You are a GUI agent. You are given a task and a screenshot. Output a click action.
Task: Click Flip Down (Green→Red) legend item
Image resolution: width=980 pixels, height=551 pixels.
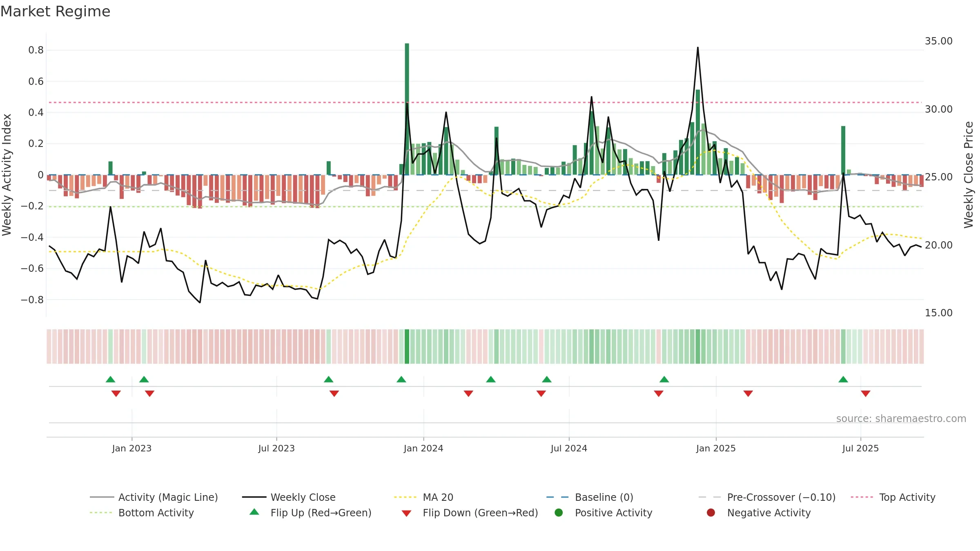click(x=470, y=513)
